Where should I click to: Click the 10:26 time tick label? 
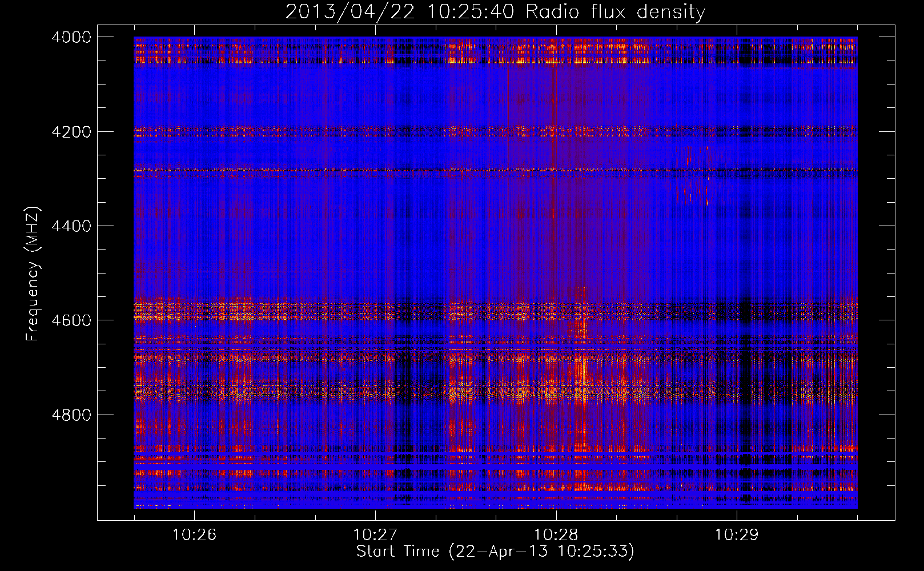point(195,535)
